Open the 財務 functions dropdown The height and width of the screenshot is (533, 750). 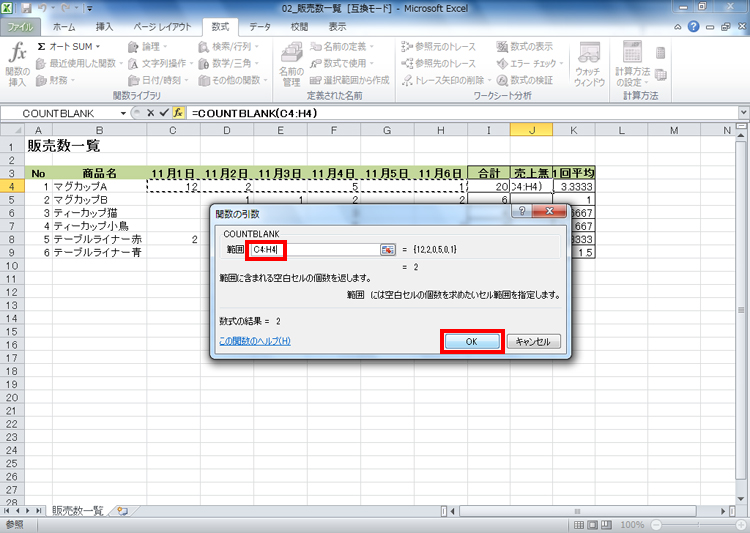pos(55,80)
